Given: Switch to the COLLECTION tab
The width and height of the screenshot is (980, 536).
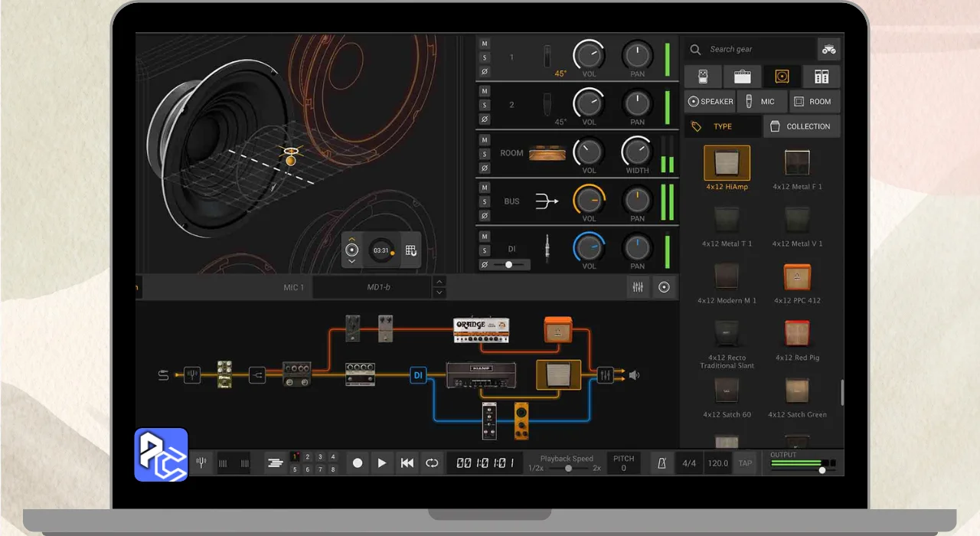Looking at the screenshot, I should click(x=801, y=126).
